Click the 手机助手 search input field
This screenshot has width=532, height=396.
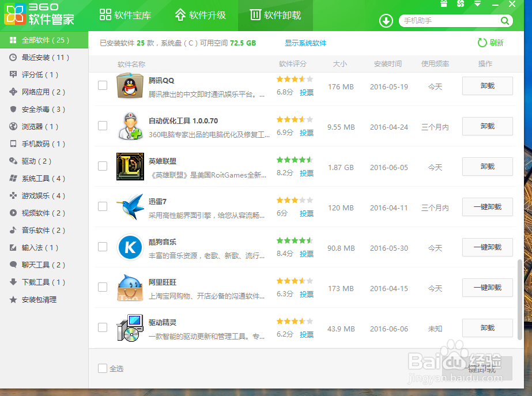click(450, 21)
